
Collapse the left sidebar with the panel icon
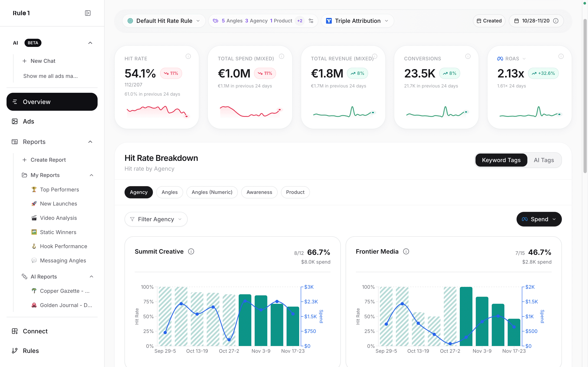point(88,13)
